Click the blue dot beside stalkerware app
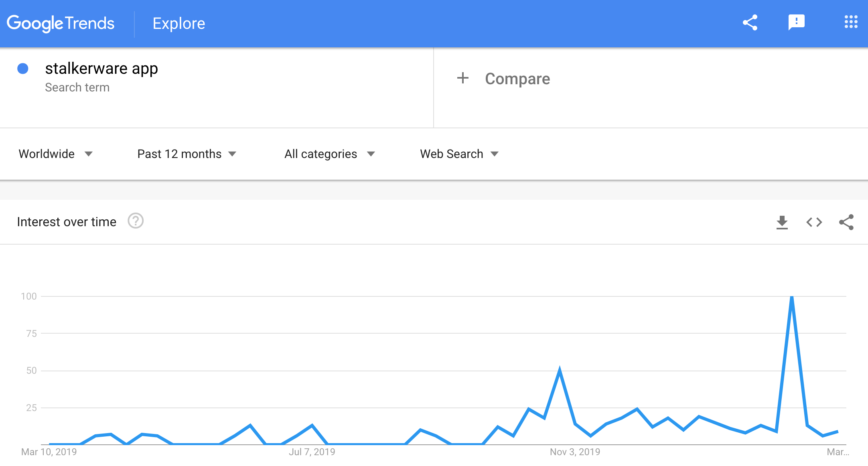 click(x=23, y=69)
